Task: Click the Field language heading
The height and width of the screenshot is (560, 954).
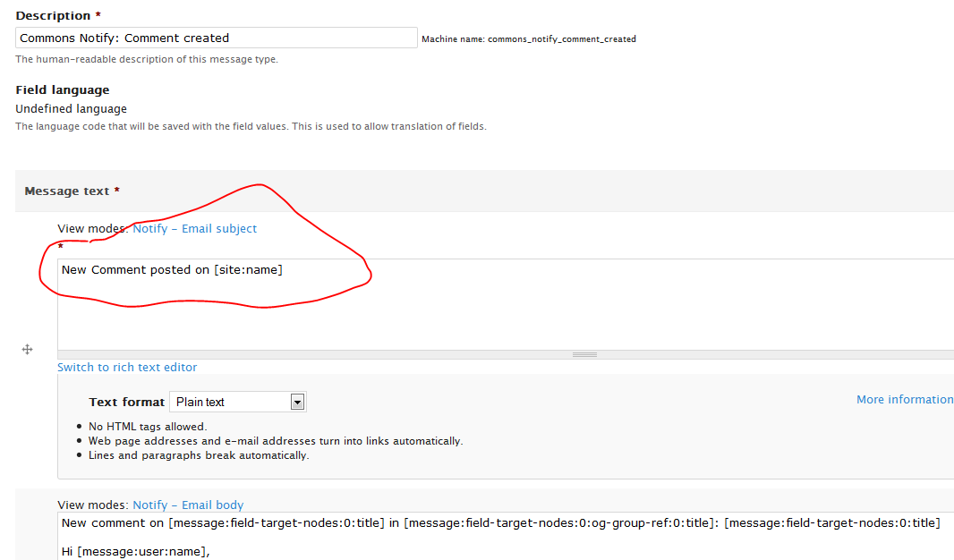Action: click(x=62, y=89)
